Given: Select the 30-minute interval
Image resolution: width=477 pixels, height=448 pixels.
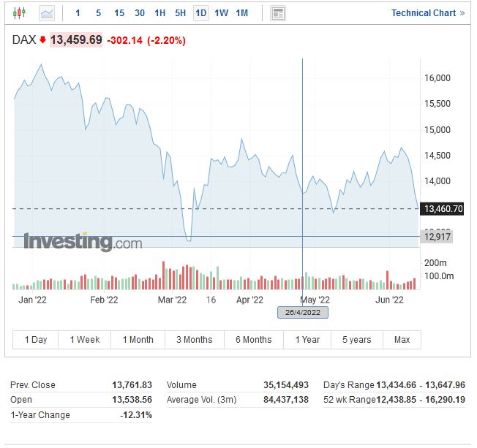Looking at the screenshot, I should (x=140, y=13).
